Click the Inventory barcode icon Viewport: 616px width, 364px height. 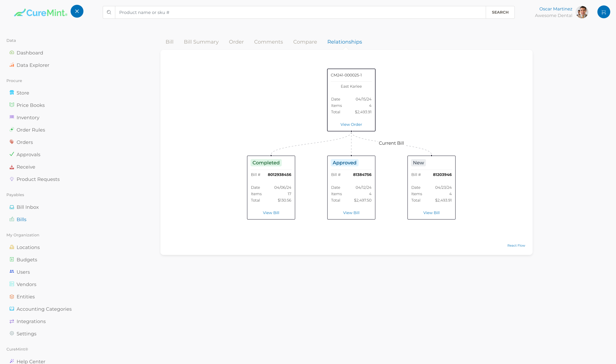(x=12, y=117)
